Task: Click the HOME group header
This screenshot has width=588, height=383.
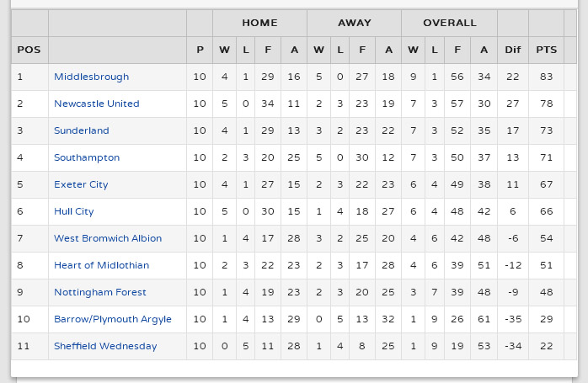Action: pyautogui.click(x=259, y=23)
